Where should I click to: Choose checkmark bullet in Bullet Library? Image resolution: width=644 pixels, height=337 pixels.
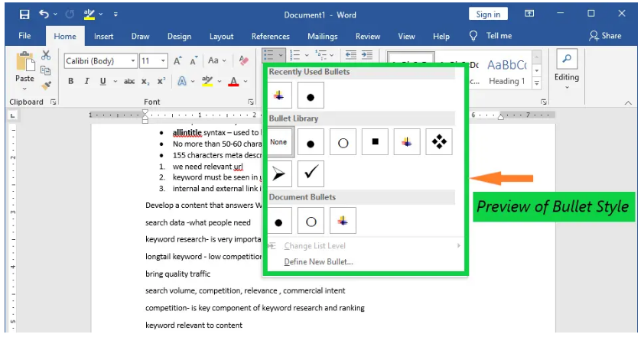click(311, 174)
